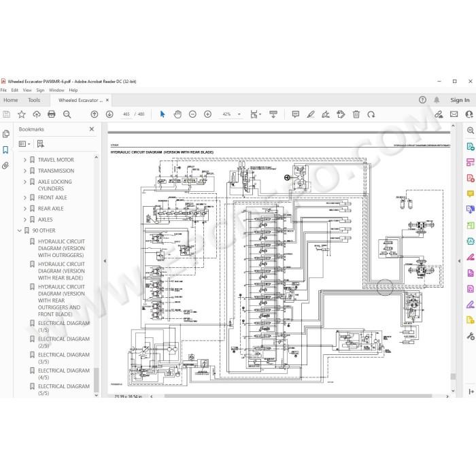The width and height of the screenshot is (476, 476).
Task: Expand FRONT AXLE bookmark
Action: (25, 198)
